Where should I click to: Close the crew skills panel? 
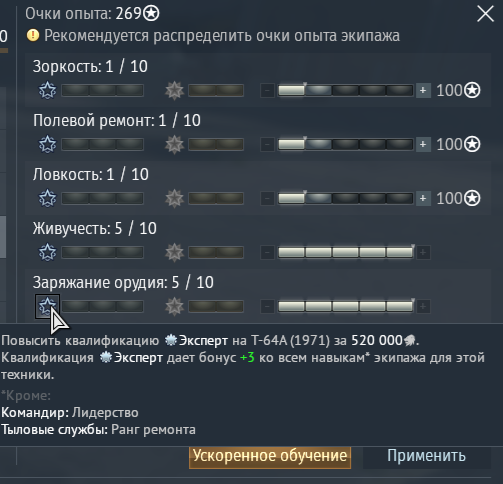click(x=485, y=14)
